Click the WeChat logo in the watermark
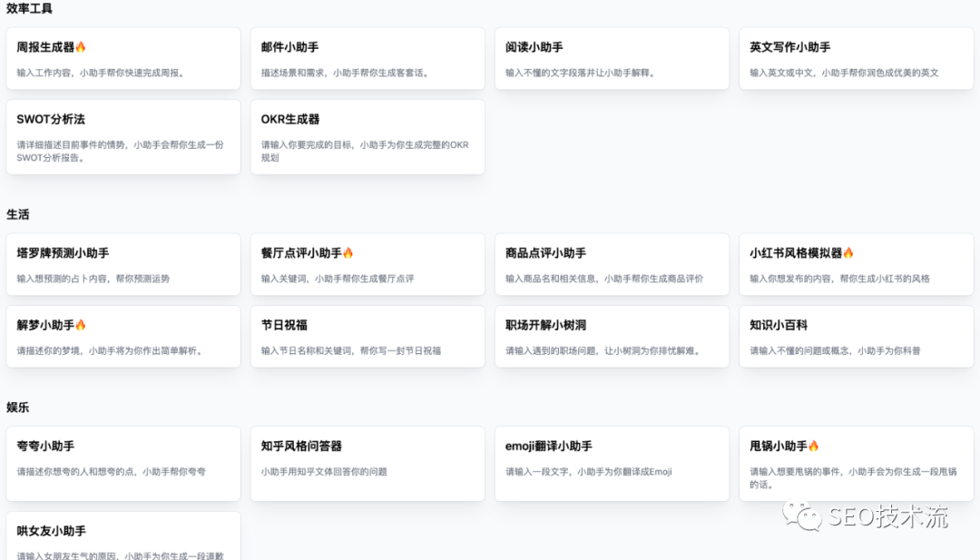This screenshot has width=980, height=560. pyautogui.click(x=803, y=517)
